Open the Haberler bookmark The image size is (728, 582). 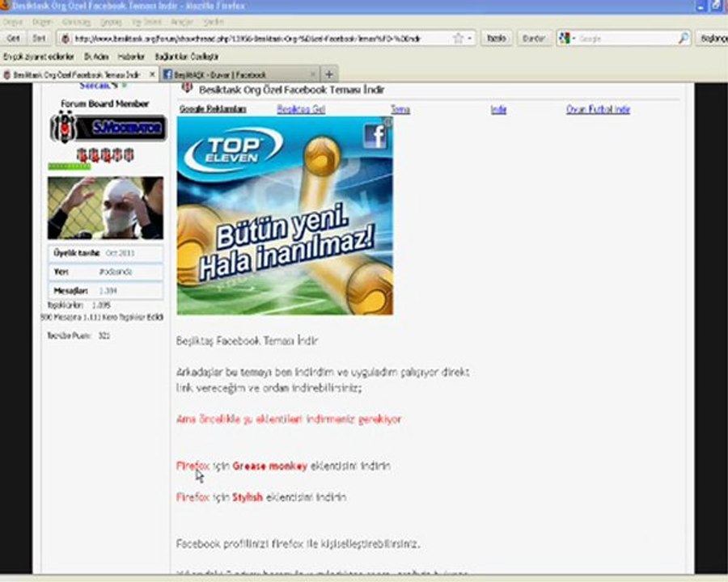coord(131,57)
